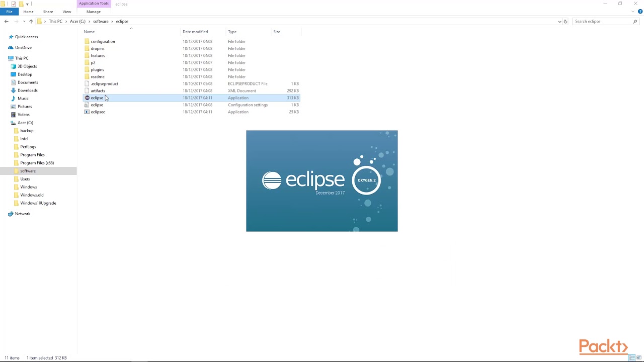Image resolution: width=644 pixels, height=362 pixels.
Task: Click the eclipsec application file icon
Action: (x=87, y=112)
